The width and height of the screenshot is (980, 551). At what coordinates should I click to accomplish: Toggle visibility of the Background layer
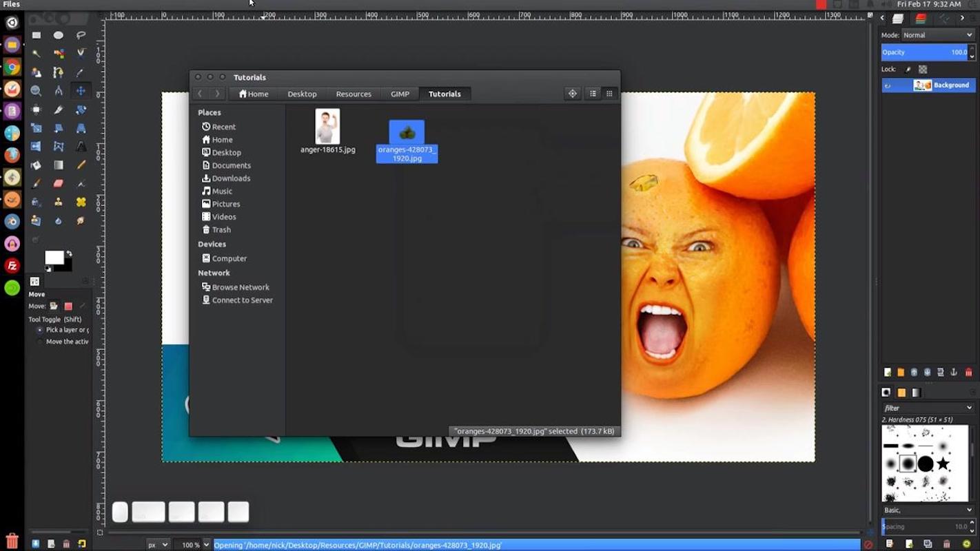coord(888,85)
